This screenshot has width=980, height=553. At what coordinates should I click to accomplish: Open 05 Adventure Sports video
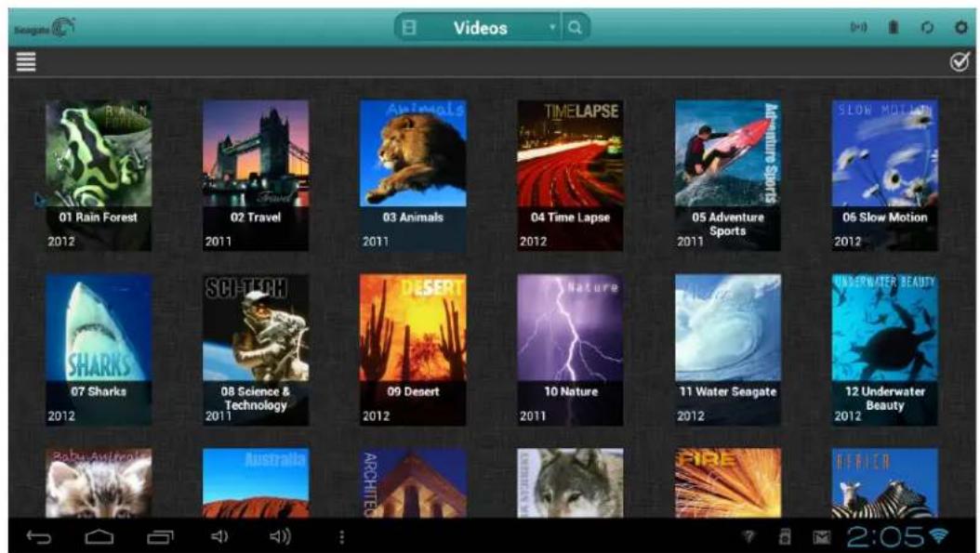(727, 175)
